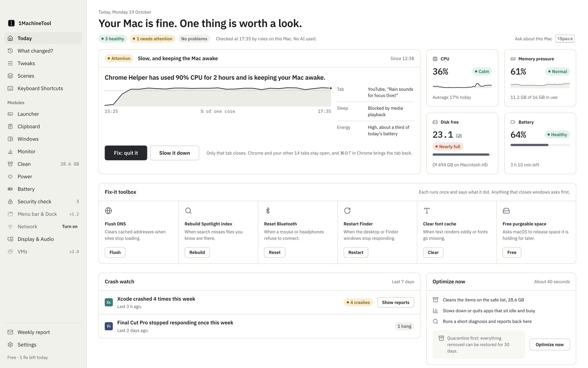Open the Clean module
Screen dimensions: 588x368
(x=43, y=164)
